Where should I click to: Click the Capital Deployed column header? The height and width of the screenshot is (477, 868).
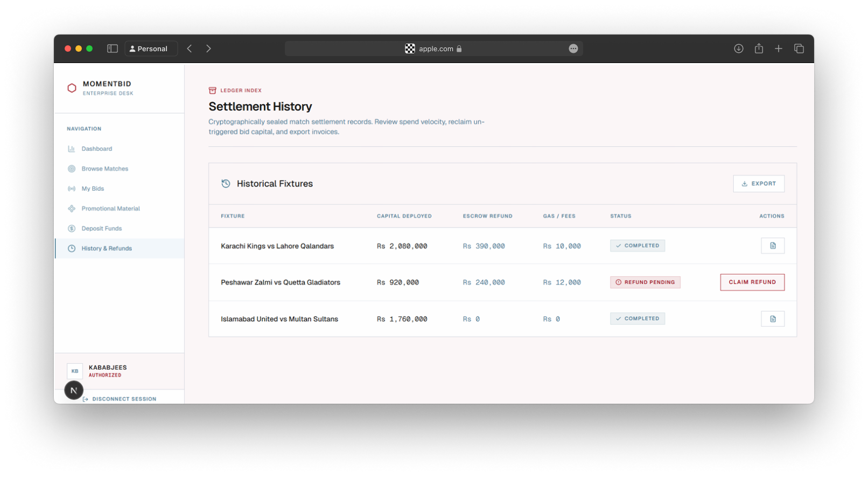tap(404, 216)
